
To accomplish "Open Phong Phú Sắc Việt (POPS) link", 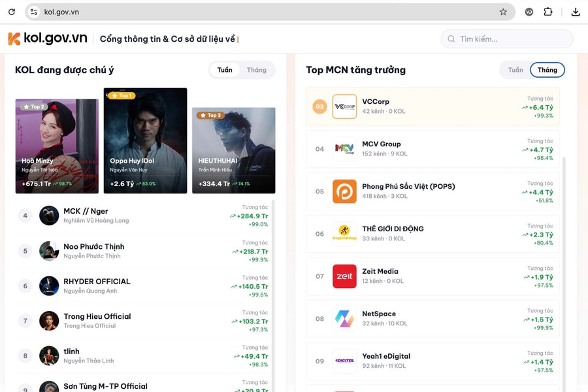I will point(408,186).
